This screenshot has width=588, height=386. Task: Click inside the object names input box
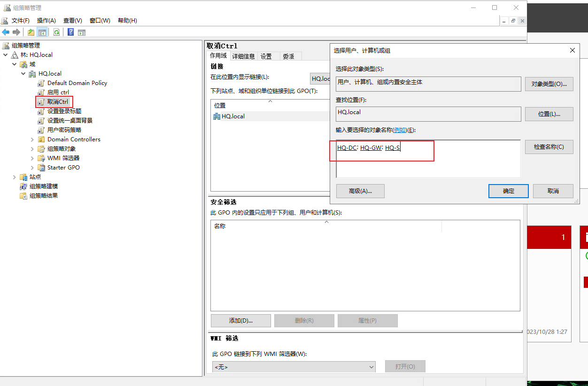click(x=428, y=159)
